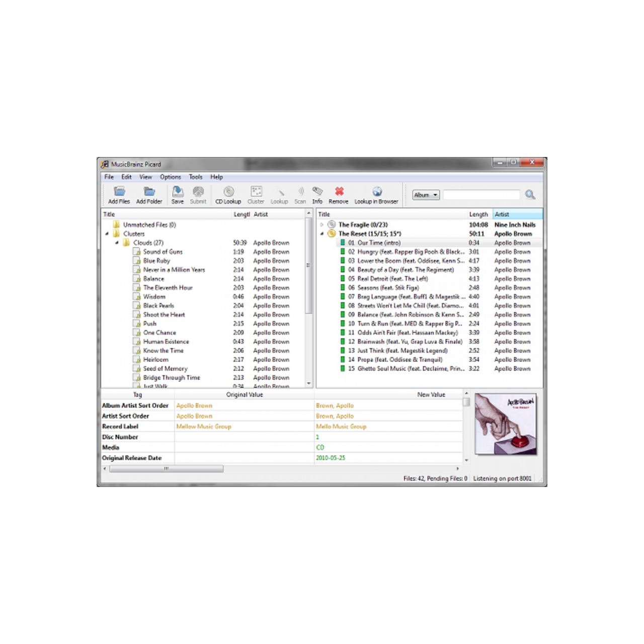
Task: Click the tag panel horizontal scrollbar
Action: [x=166, y=469]
